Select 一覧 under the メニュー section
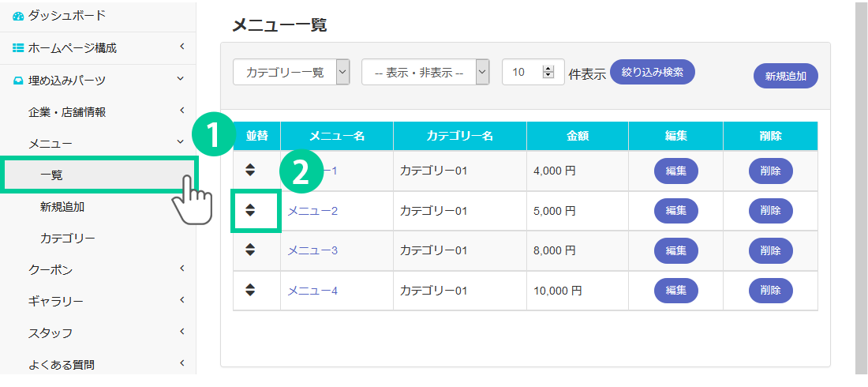 [52, 175]
